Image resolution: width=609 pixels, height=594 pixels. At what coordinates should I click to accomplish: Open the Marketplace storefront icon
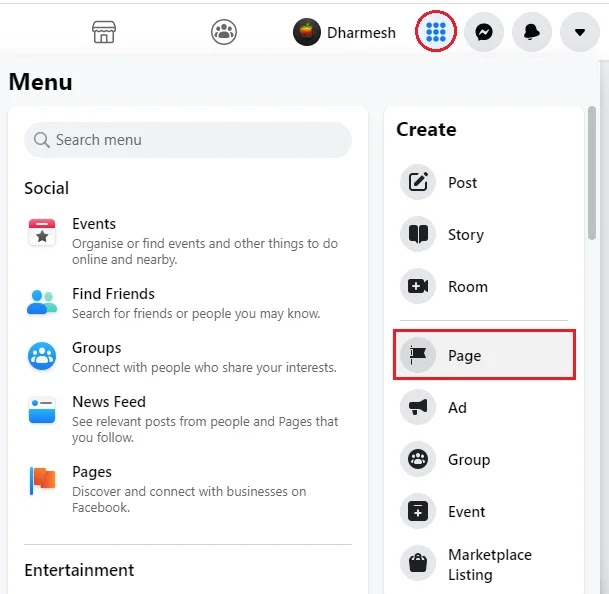point(104,32)
